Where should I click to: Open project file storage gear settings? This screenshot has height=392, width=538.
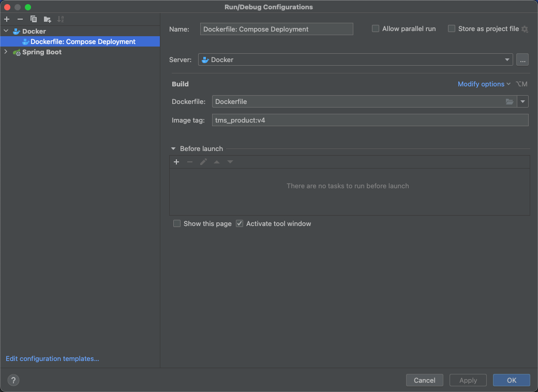[525, 29]
